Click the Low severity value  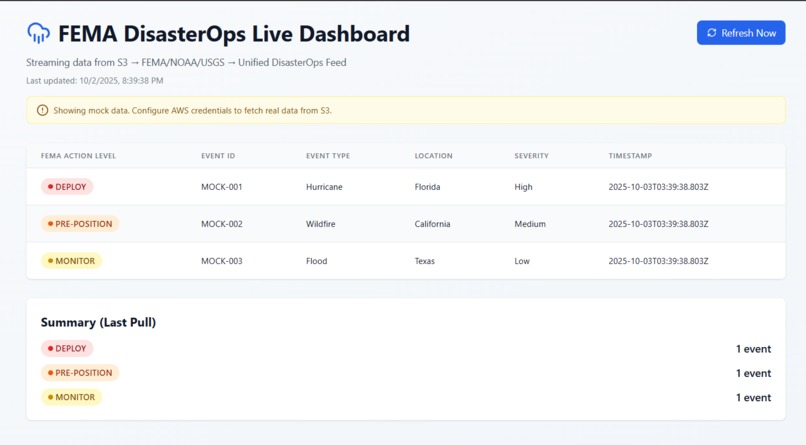[522, 261]
